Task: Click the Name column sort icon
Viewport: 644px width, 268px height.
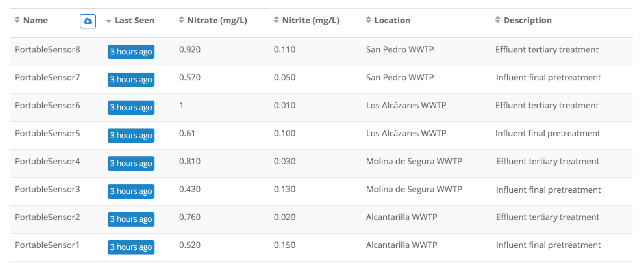Action: coord(17,20)
